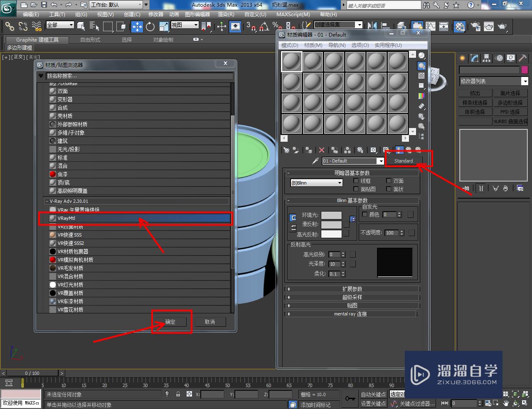The image size is (532, 409).
Task: Open the 全部 selection filter dropdown
Action: 60,25
